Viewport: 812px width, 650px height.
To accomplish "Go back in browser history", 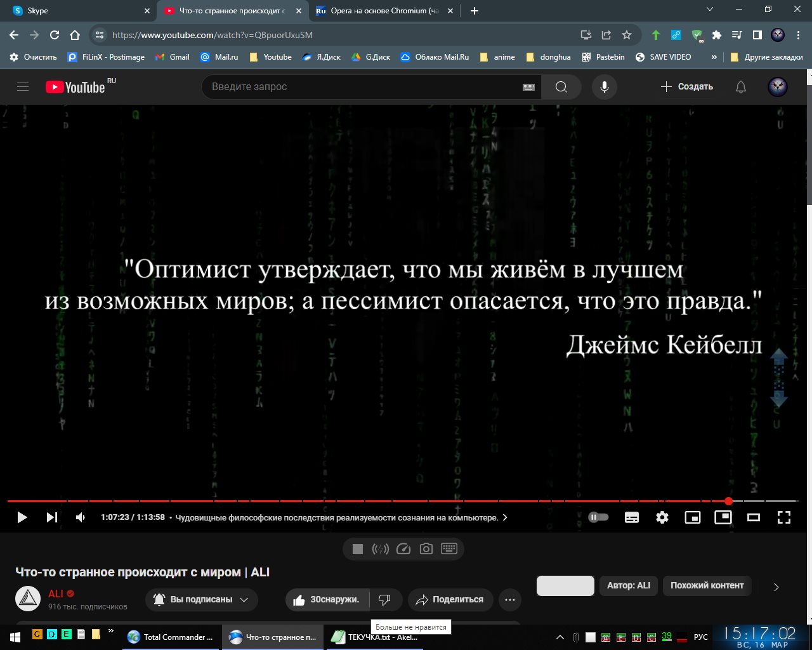I will point(14,35).
